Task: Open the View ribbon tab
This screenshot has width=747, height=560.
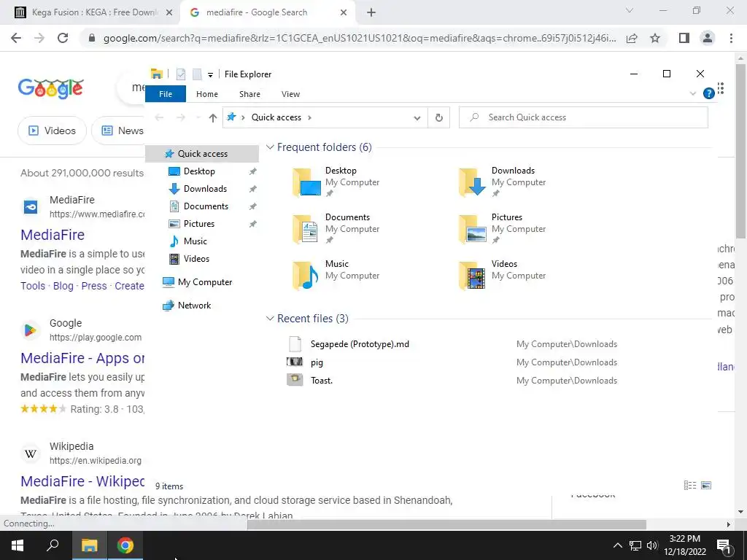Action: click(290, 94)
